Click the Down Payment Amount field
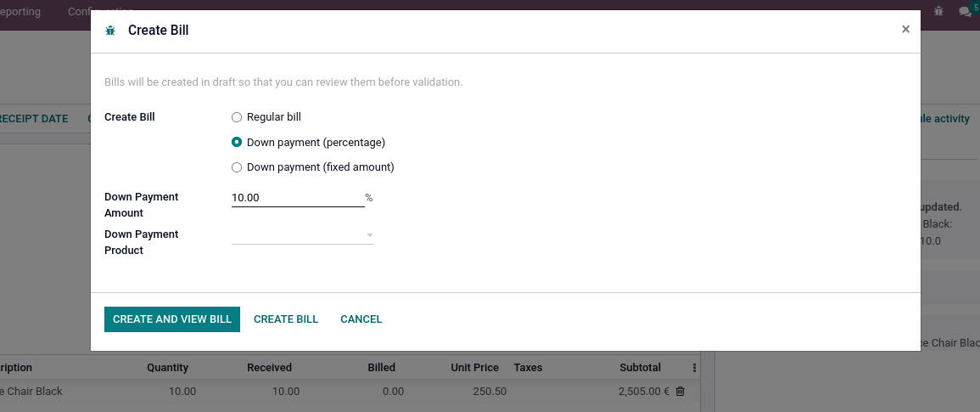 point(298,198)
